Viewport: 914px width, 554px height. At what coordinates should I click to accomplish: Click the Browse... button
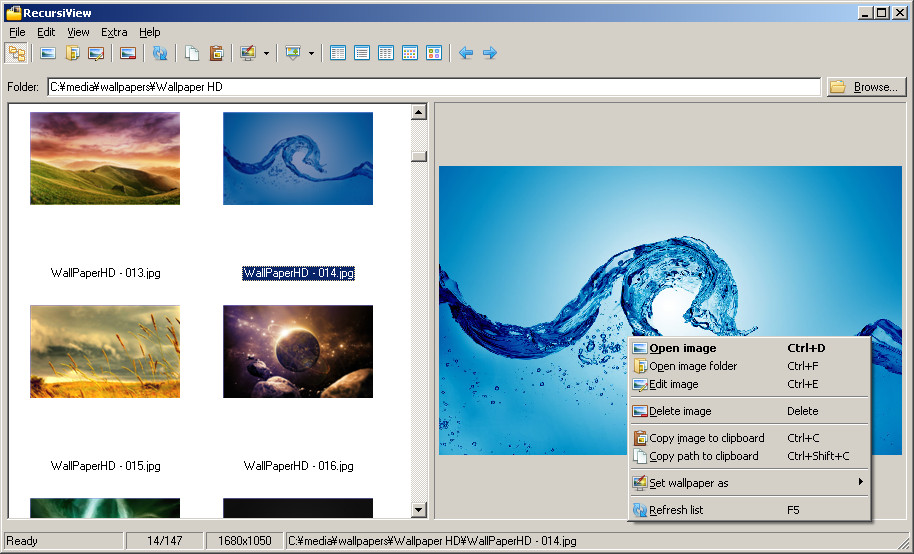pos(866,87)
